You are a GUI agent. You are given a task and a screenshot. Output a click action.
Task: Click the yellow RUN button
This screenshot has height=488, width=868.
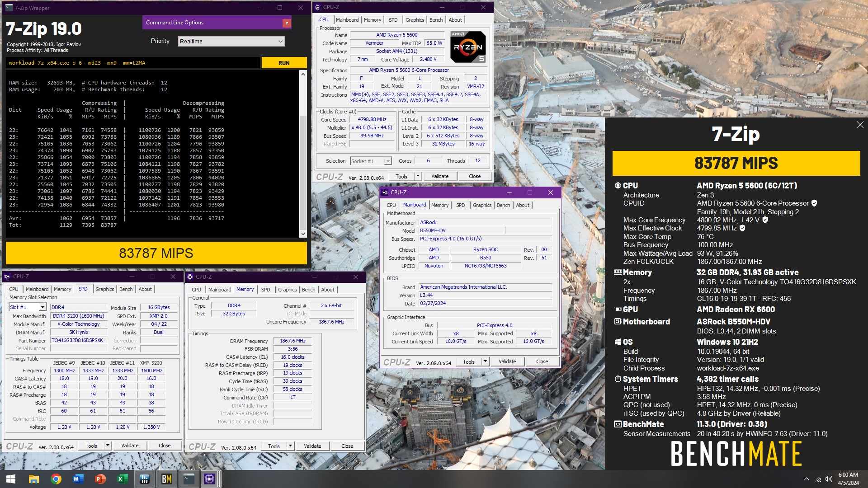tap(284, 63)
